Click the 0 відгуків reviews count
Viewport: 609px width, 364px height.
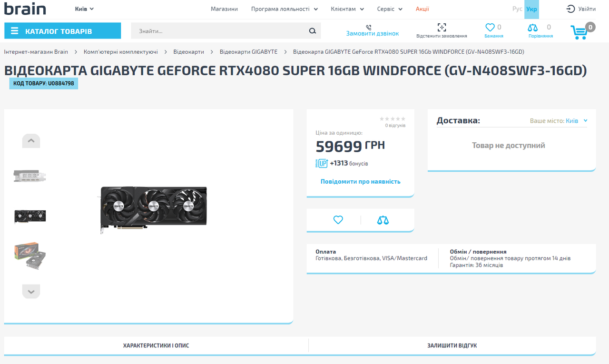(395, 126)
